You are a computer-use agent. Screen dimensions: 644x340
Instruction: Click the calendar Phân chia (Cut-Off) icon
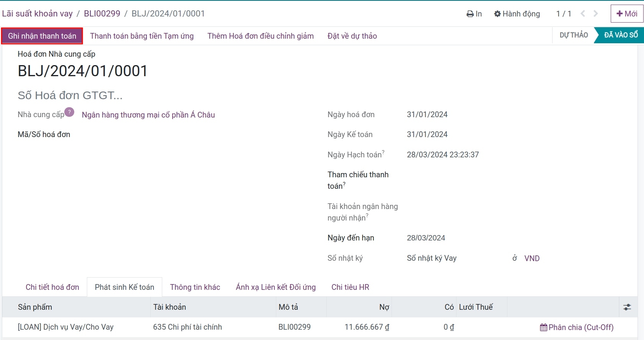(543, 327)
